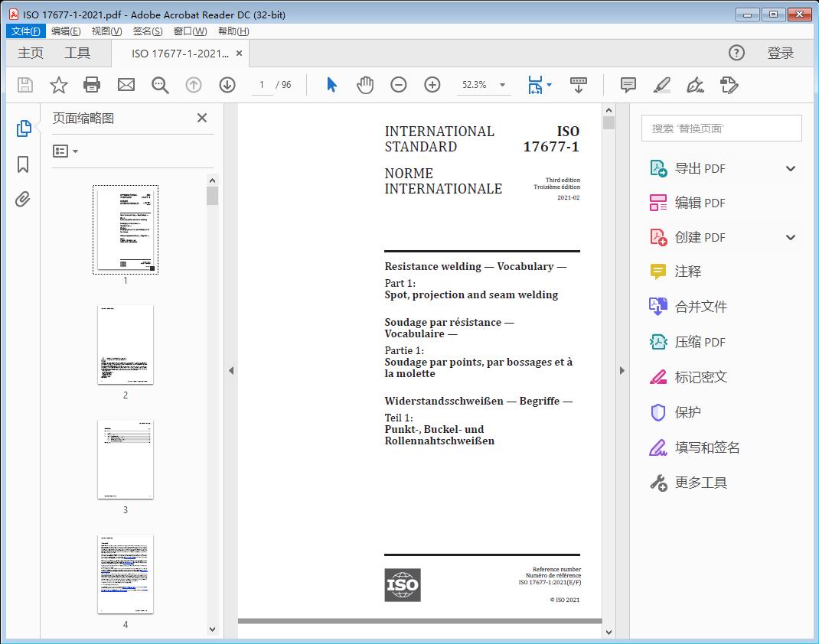Switch to the 主页 tab
This screenshot has height=644, width=819.
click(x=31, y=54)
